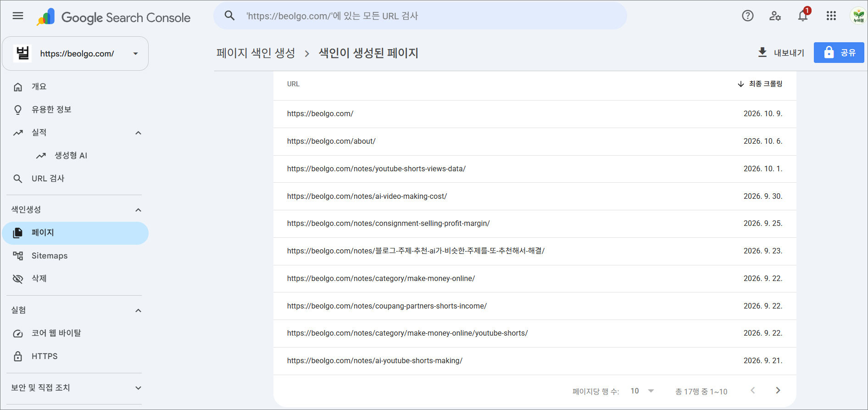Open the help question mark icon

pos(748,16)
